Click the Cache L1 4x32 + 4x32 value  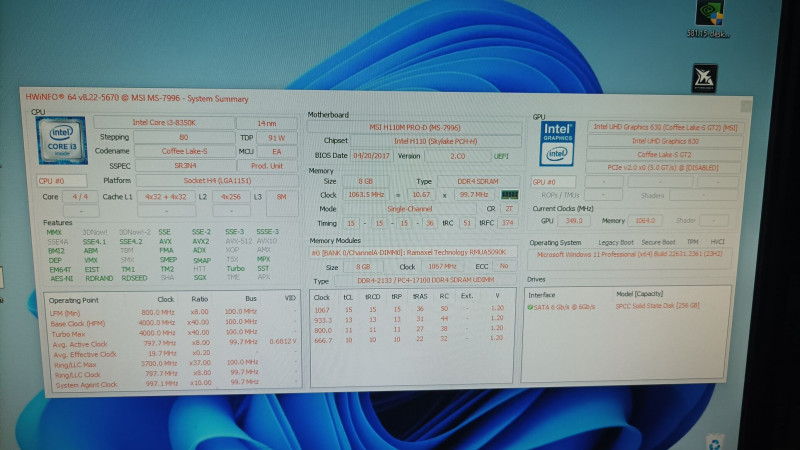166,196
